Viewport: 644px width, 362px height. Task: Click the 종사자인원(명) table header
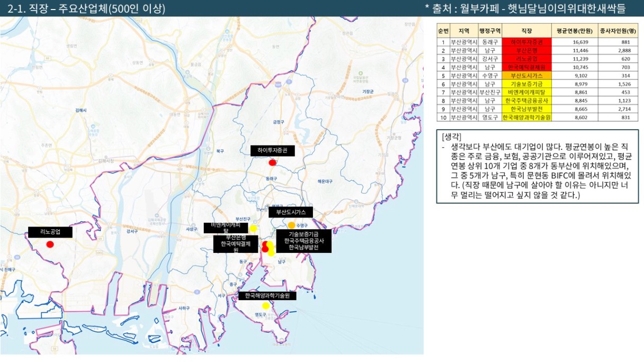(618, 31)
